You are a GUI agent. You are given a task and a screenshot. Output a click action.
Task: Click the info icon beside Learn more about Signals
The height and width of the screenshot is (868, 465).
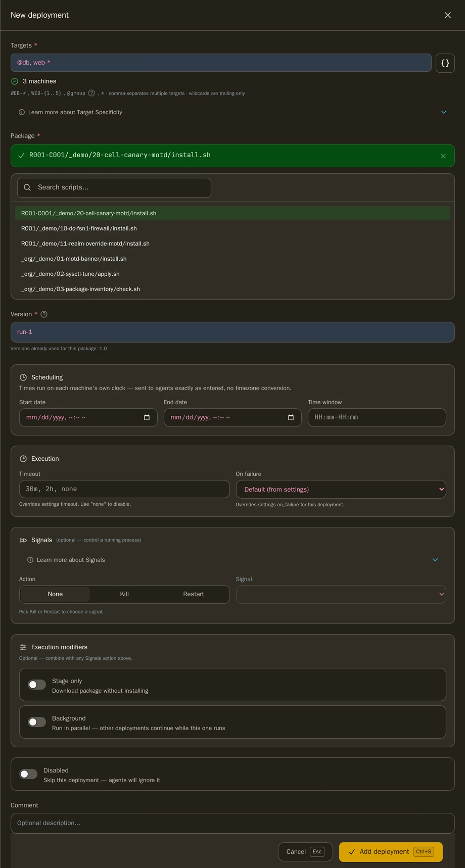[30, 560]
